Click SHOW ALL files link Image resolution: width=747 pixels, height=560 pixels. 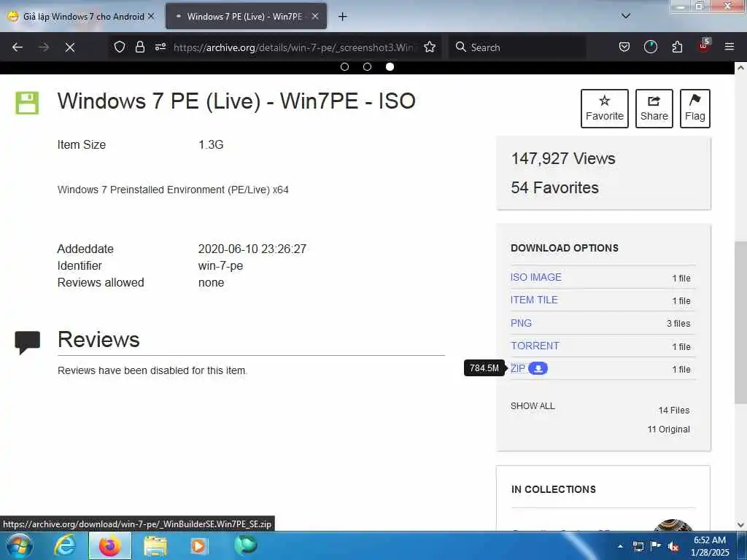click(533, 405)
